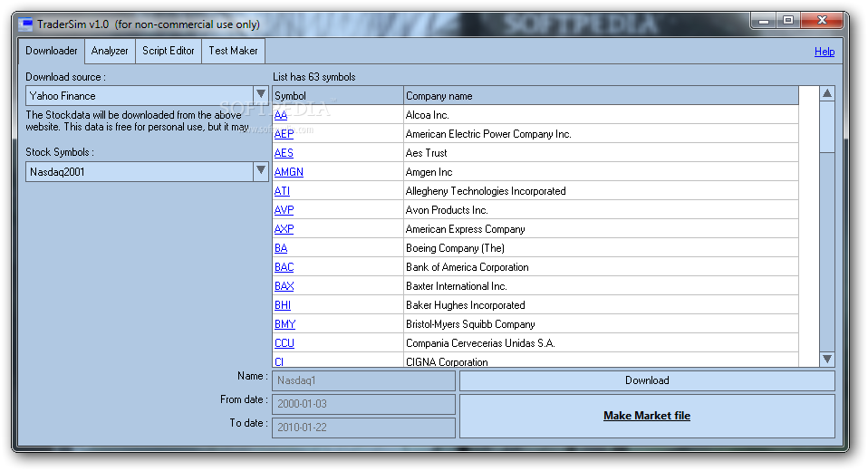The width and height of the screenshot is (868, 471).
Task: Open the BAC symbol link
Action: [x=284, y=267]
